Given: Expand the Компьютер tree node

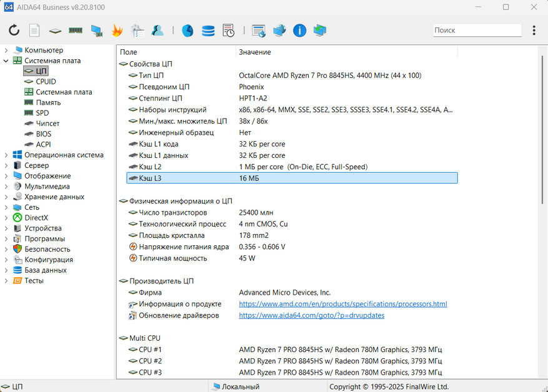Looking at the screenshot, I should (6, 51).
